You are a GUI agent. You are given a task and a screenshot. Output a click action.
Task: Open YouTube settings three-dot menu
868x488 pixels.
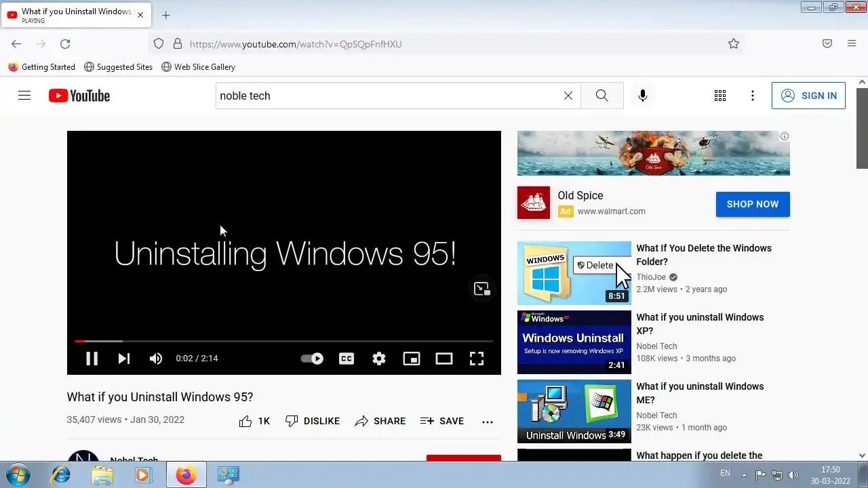point(753,96)
